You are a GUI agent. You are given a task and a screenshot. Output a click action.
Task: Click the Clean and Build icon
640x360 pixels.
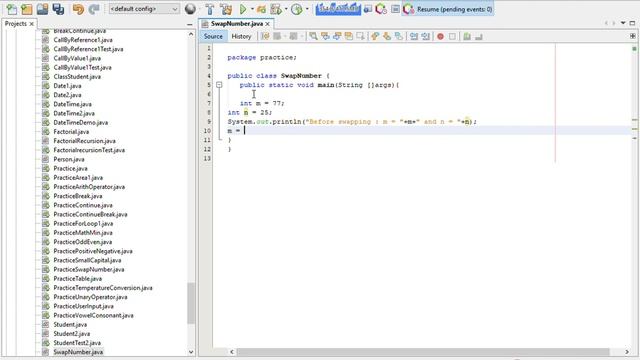click(226, 9)
